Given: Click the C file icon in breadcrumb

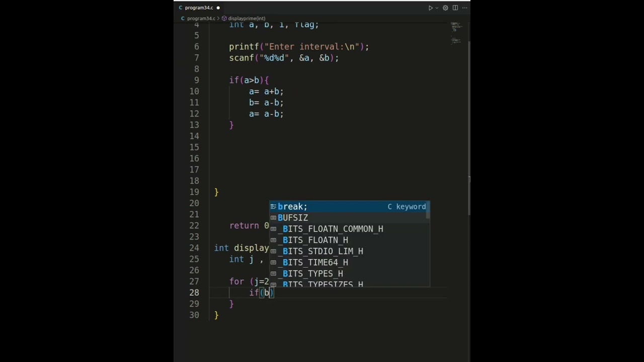Looking at the screenshot, I should [183, 19].
